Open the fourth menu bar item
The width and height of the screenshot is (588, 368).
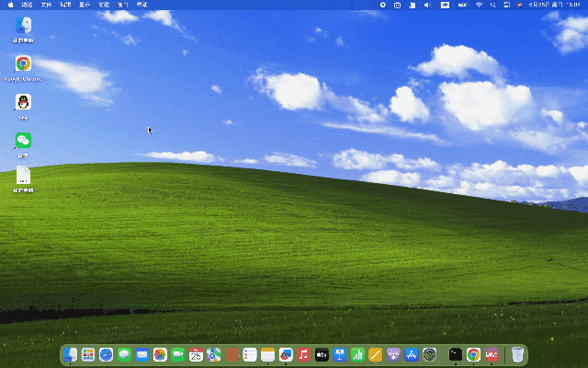[85, 5]
